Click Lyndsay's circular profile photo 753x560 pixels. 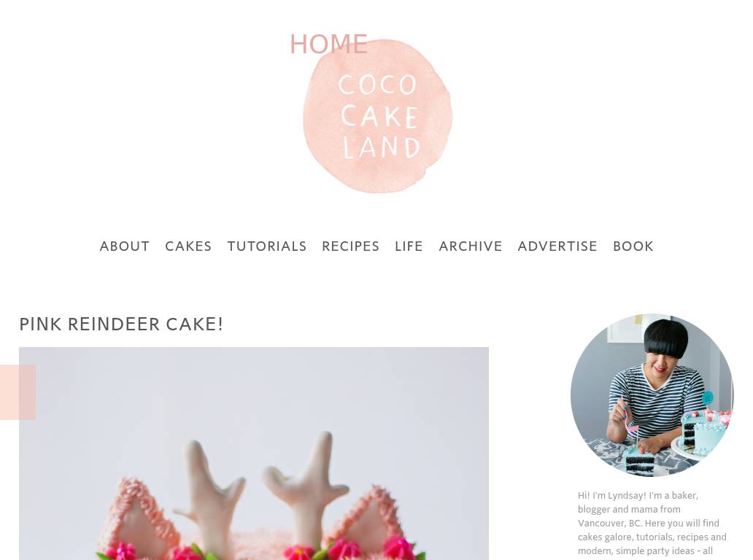click(652, 395)
